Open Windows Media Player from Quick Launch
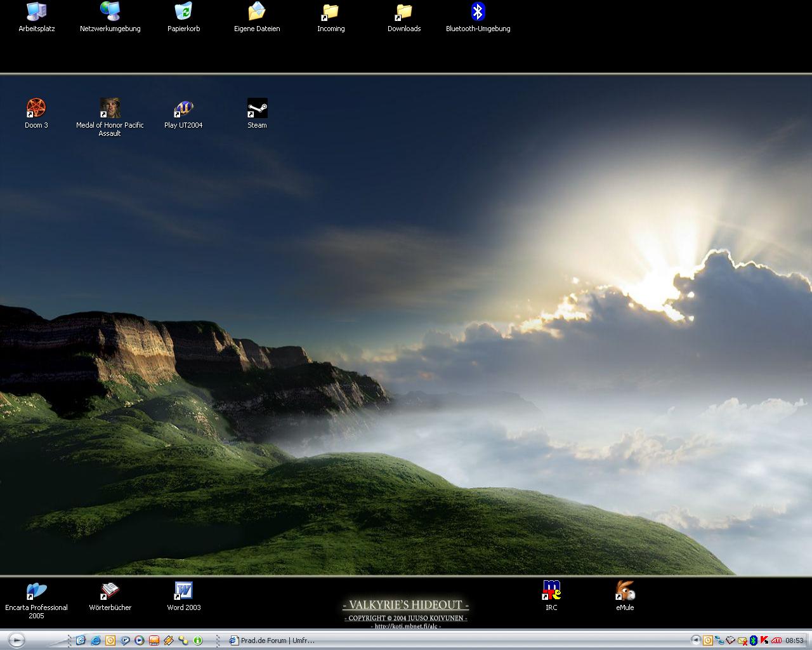This screenshot has height=650, width=812. 139,640
